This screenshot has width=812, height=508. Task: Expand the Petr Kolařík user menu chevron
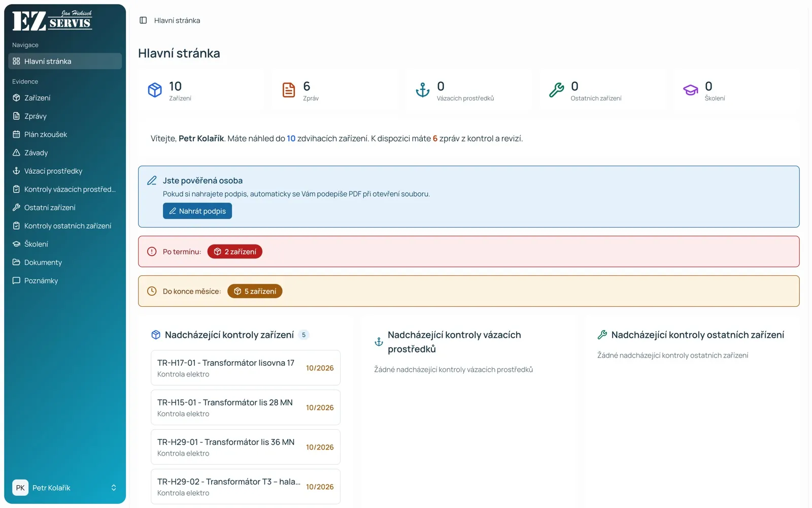coord(114,488)
